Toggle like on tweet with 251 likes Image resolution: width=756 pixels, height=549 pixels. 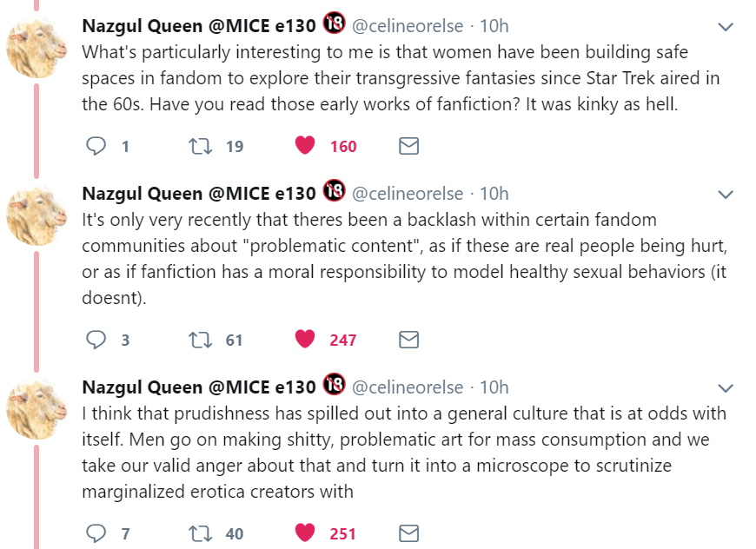(304, 533)
